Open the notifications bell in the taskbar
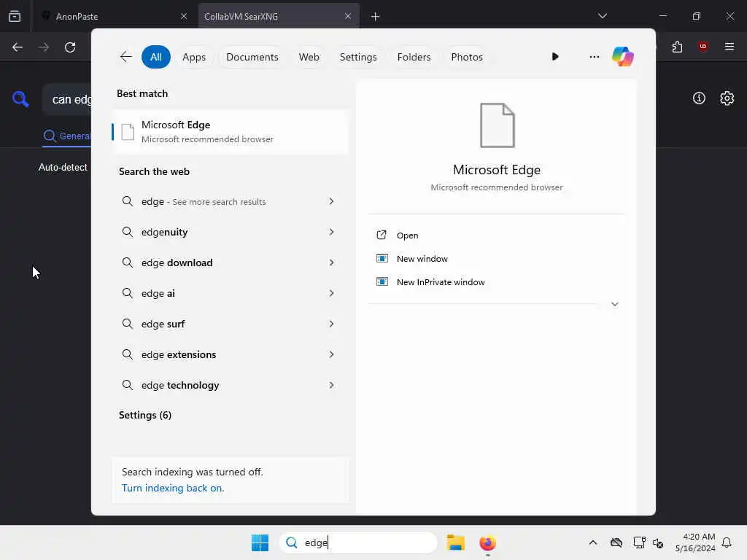Screen dimensions: 747x560 coord(727,542)
